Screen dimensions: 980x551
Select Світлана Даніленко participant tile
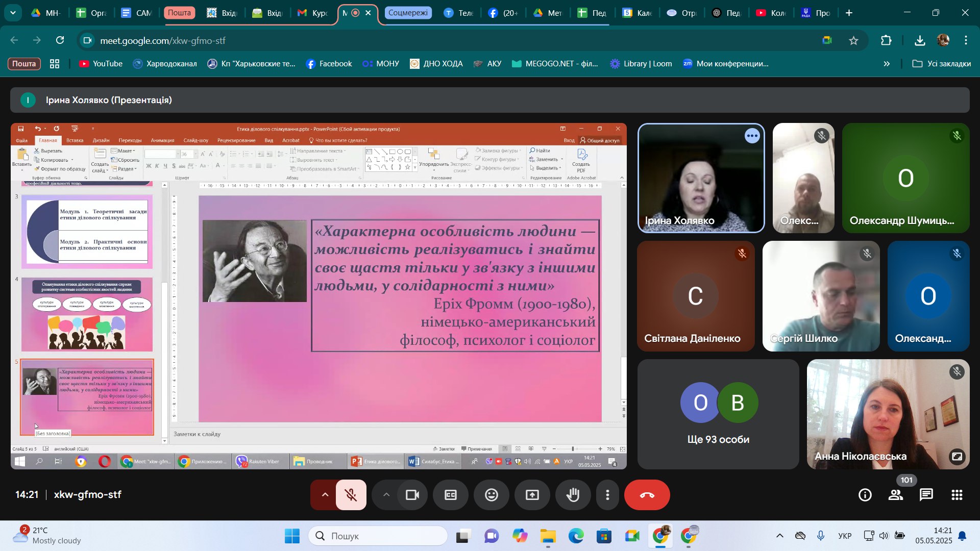(x=696, y=296)
